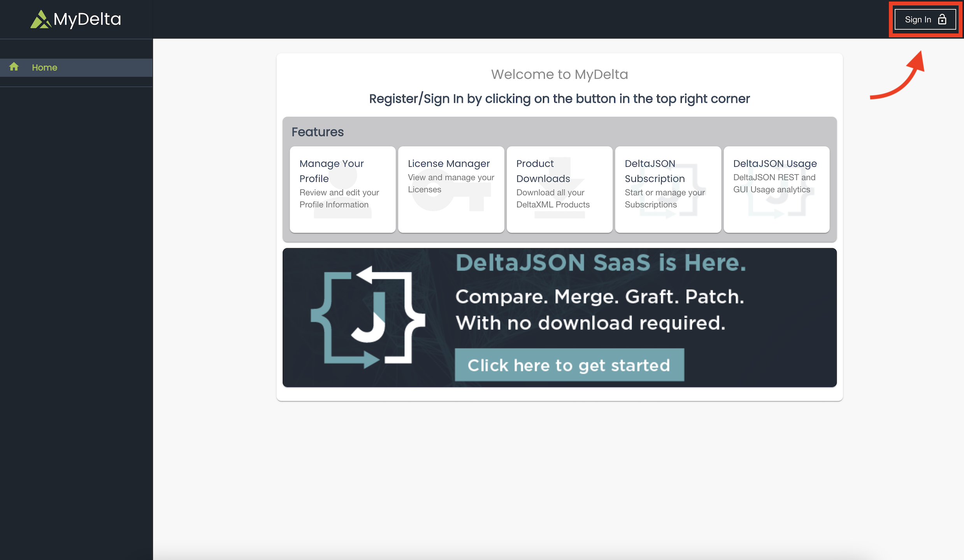Image resolution: width=964 pixels, height=560 pixels.
Task: Click the green home icon in sidebar
Action: coord(14,67)
